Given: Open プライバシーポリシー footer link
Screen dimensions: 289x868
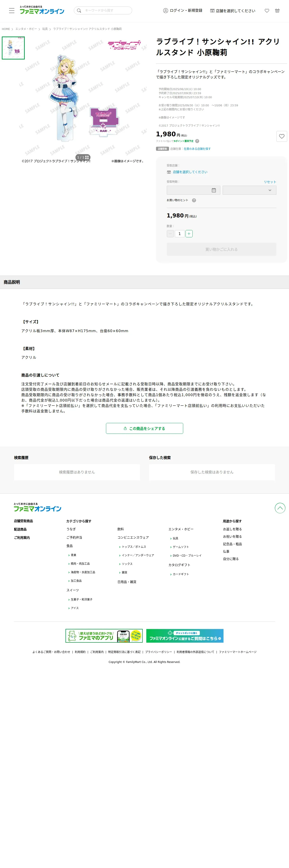Looking at the screenshot, I should click(158, 652).
